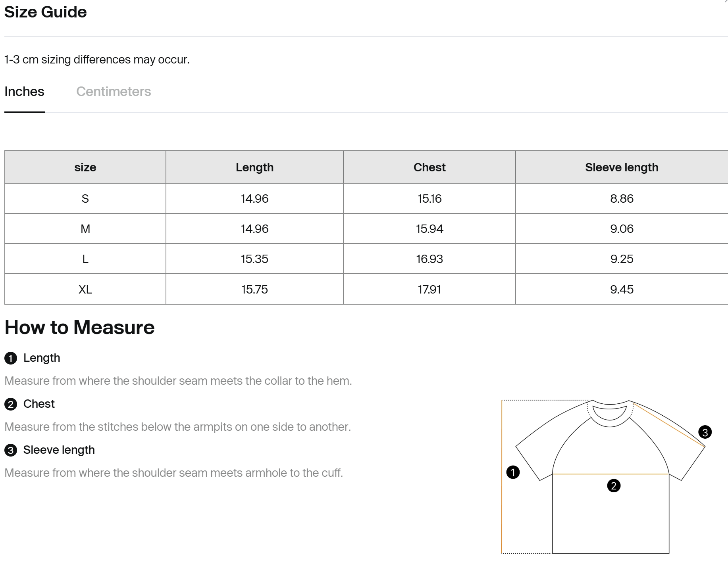
Task: Click the 9.06 sleeve value for M
Action: pyautogui.click(x=622, y=229)
